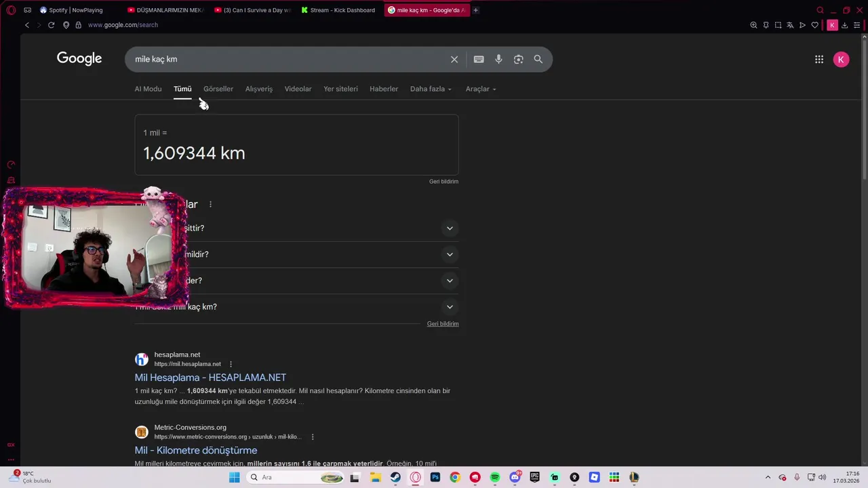
Task: Select the AI Modu search tab
Action: (148, 89)
